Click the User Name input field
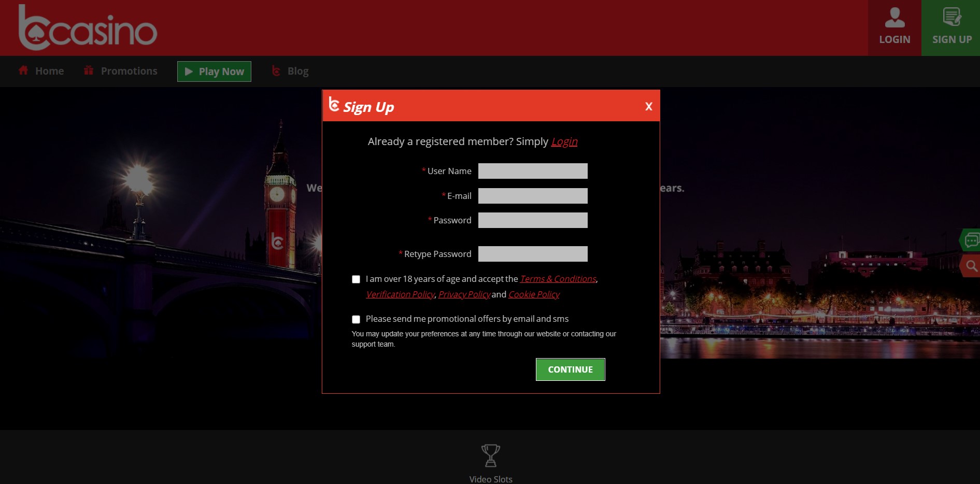This screenshot has width=980, height=484. click(533, 171)
